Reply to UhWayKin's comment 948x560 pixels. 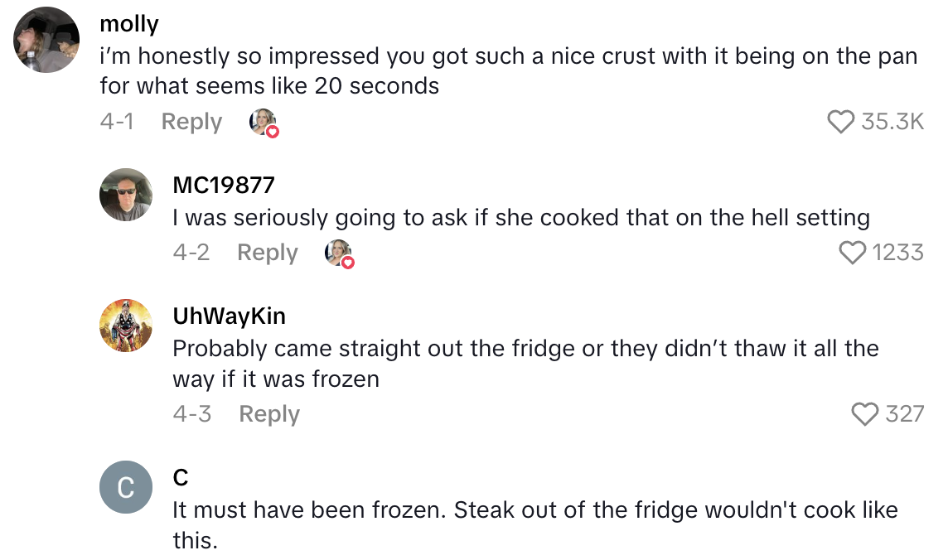(x=268, y=414)
